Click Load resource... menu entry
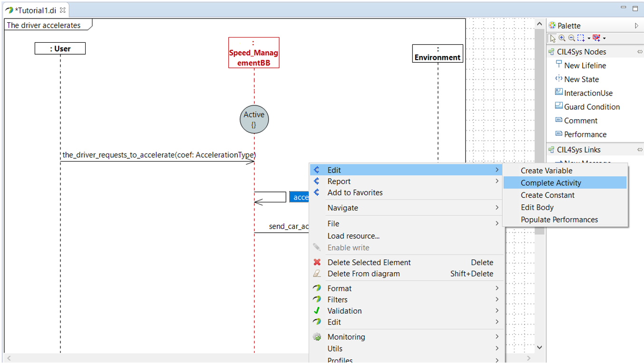 406,236
